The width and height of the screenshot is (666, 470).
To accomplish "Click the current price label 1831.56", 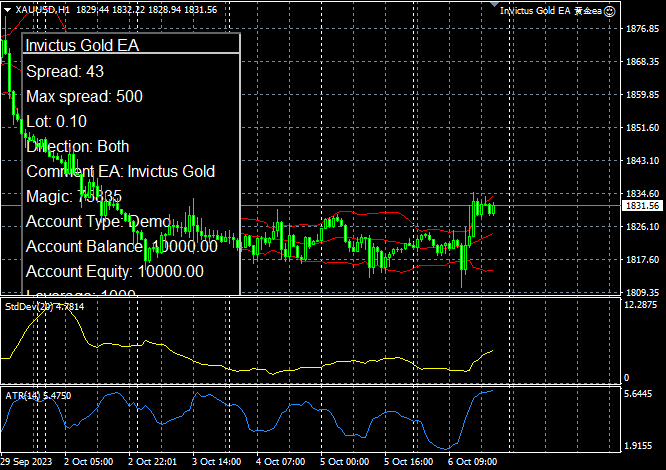I will click(643, 206).
